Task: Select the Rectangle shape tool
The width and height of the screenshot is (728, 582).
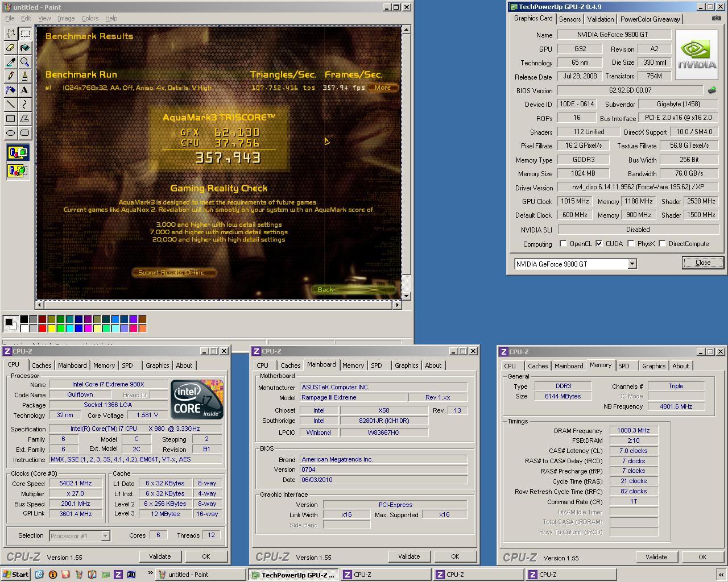Action: 11,118
